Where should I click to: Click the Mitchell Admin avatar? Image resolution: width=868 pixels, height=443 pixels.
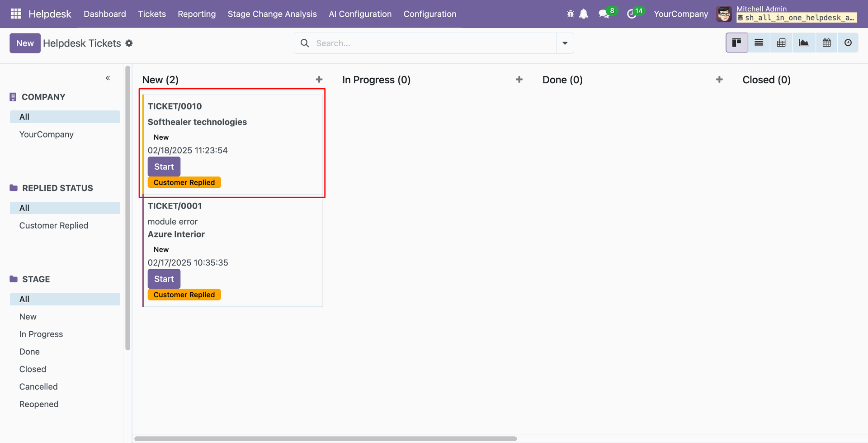pyautogui.click(x=724, y=14)
